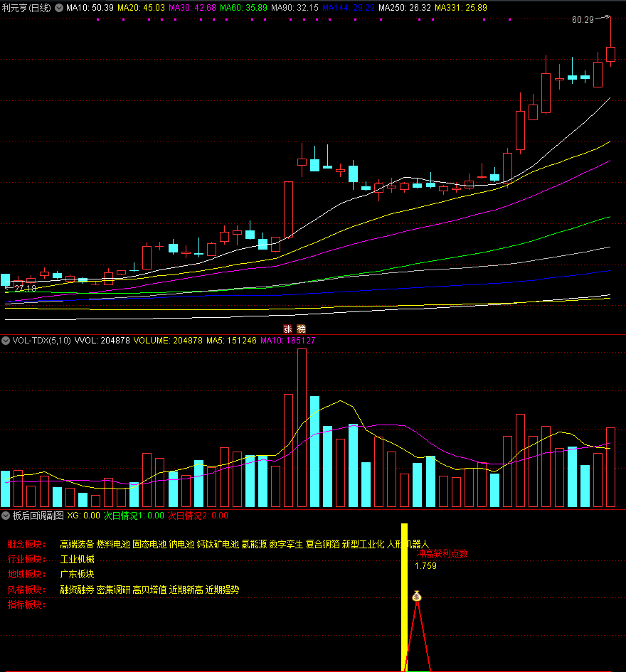Viewport: 626px width, 672px height.
Task: Expand the VOL-TDX indicator settings arrow
Action: point(6,341)
